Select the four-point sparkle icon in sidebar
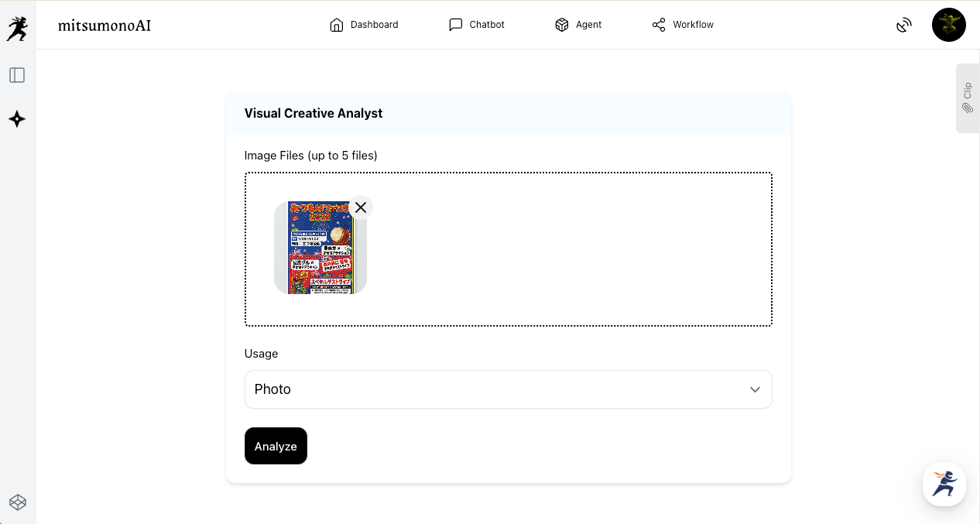This screenshot has height=524, width=980. point(17,119)
